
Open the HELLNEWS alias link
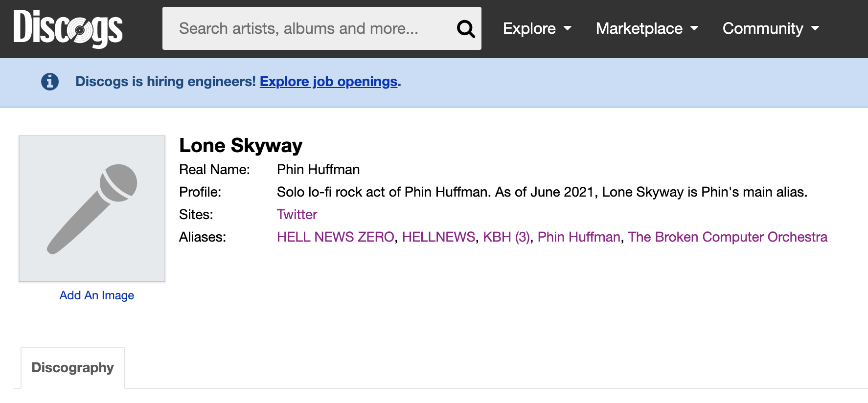438,237
